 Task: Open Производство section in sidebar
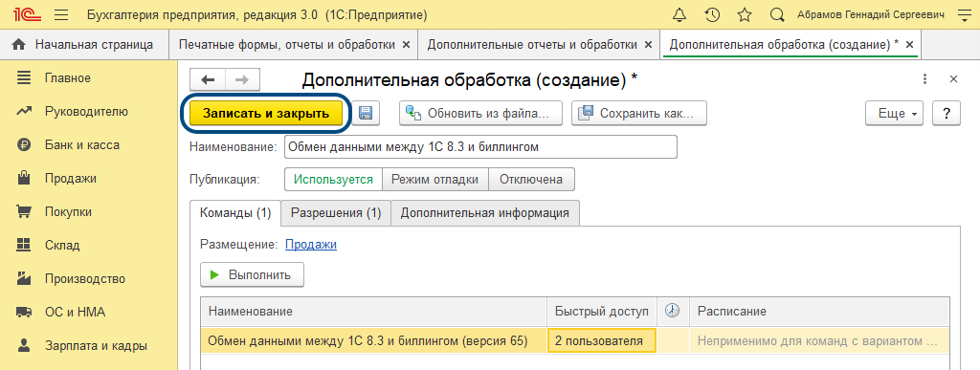pos(84,278)
